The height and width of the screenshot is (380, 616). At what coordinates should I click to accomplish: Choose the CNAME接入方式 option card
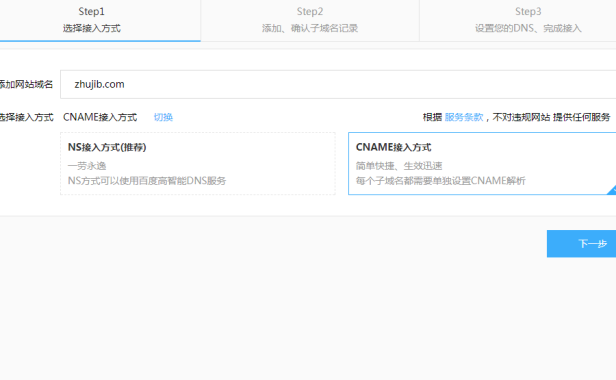point(482,163)
